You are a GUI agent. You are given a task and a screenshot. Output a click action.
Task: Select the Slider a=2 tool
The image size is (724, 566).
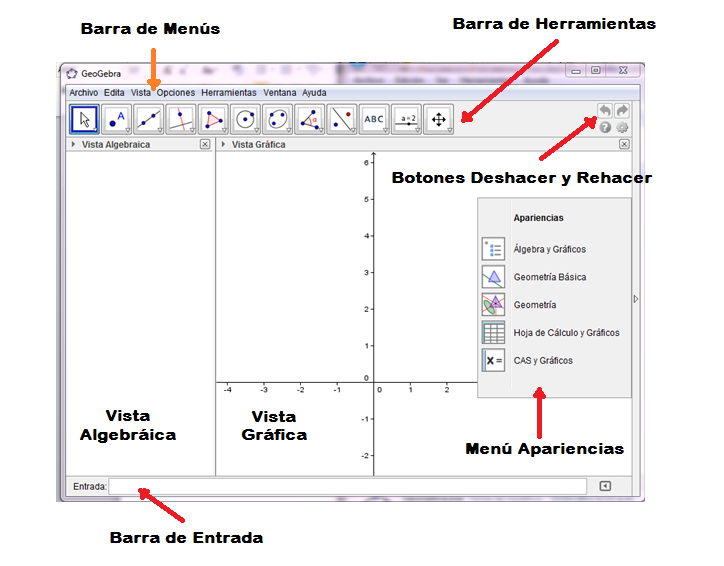(406, 119)
